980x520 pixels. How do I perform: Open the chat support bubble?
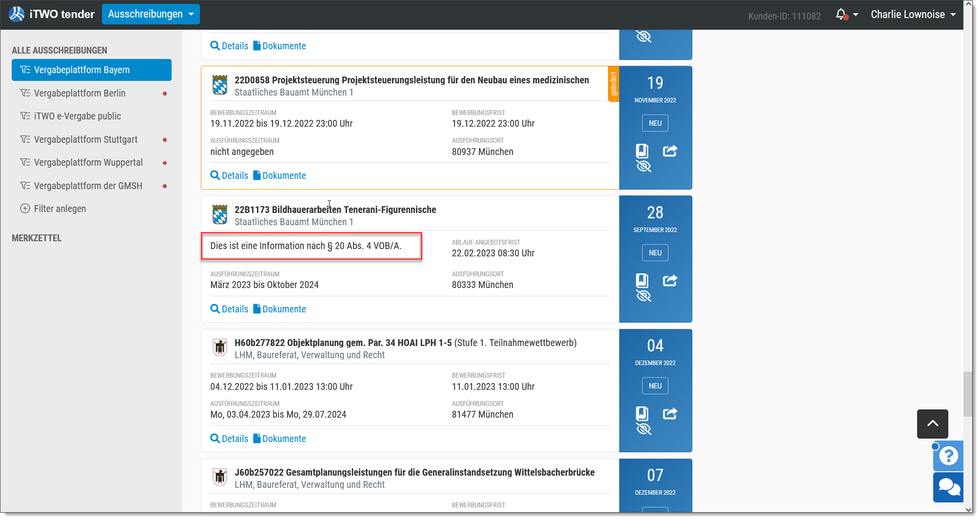(948, 487)
